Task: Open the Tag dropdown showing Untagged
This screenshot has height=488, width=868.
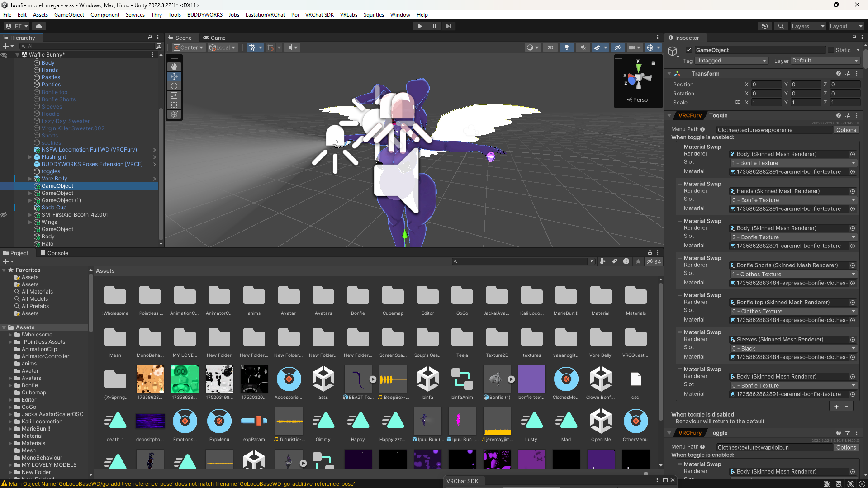Action: 731,61
